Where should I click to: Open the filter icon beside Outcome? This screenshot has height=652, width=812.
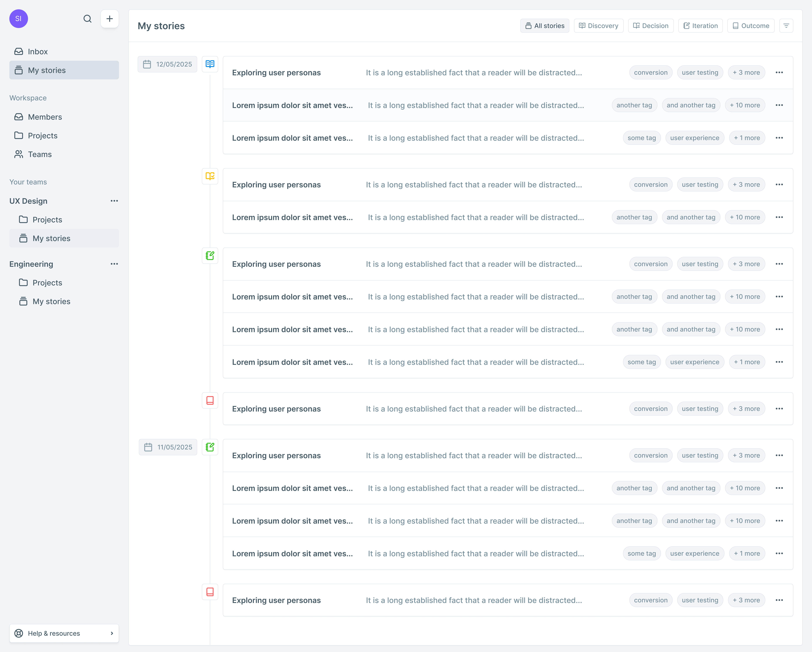[786, 26]
